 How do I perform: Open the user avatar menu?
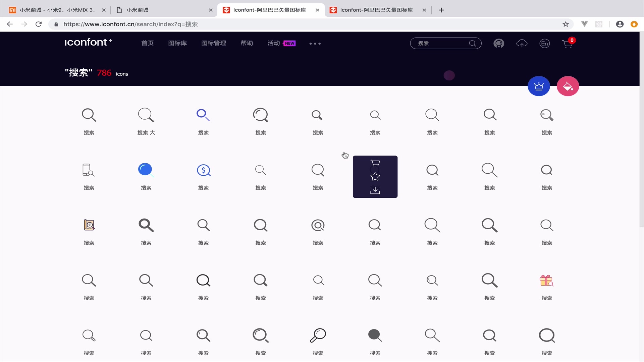(499, 43)
